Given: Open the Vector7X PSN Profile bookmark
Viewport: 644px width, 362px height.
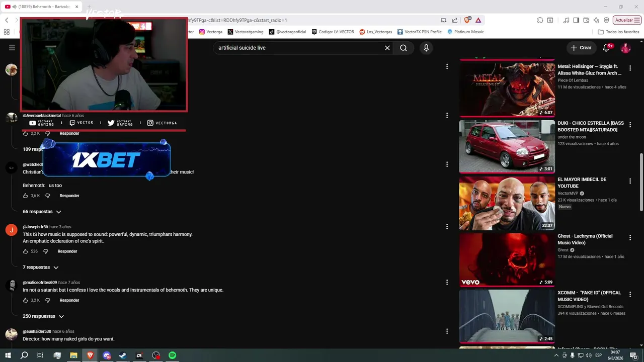Looking at the screenshot, I should tap(420, 32).
